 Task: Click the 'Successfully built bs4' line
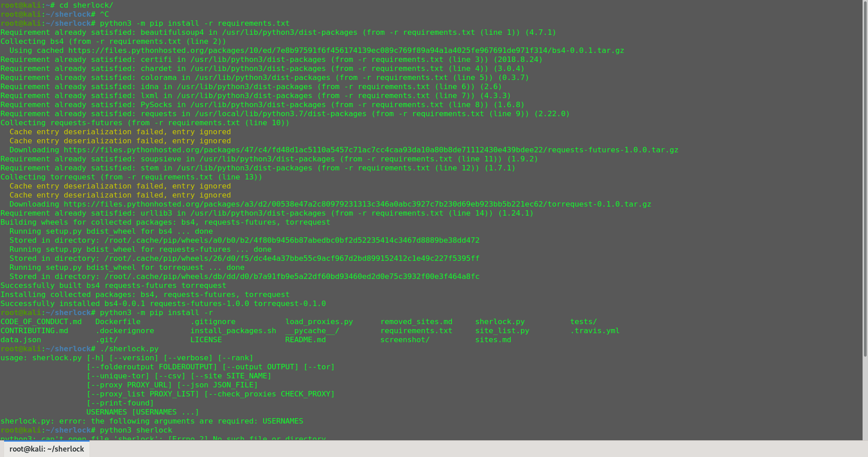[x=113, y=286]
